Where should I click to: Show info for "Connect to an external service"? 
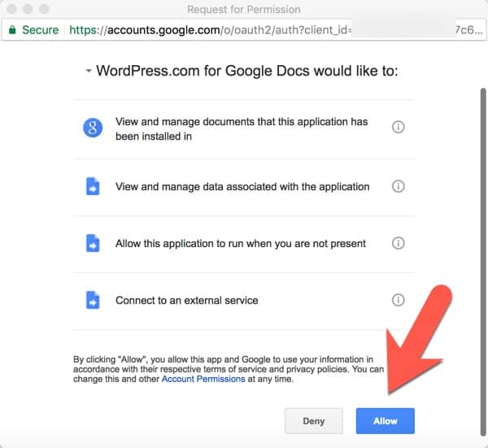tap(398, 300)
